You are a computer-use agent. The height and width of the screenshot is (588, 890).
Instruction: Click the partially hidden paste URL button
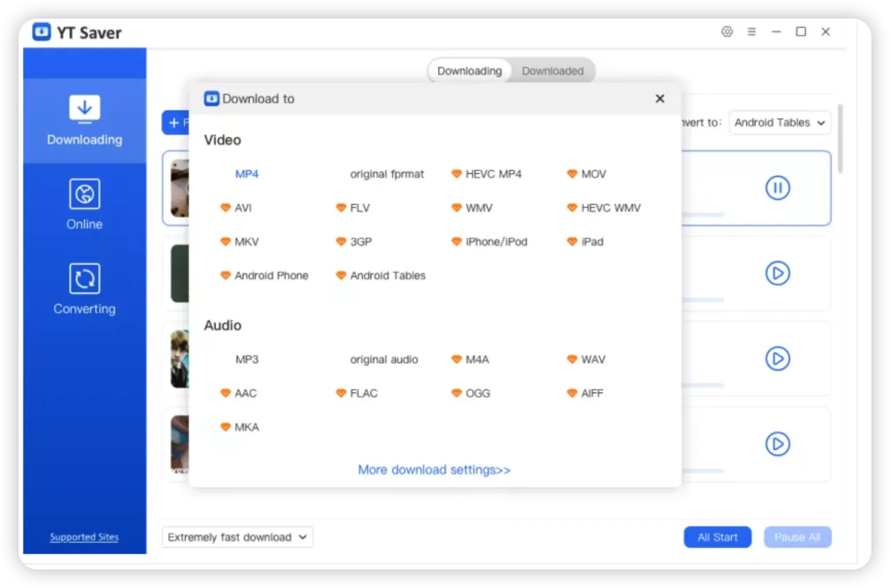176,123
